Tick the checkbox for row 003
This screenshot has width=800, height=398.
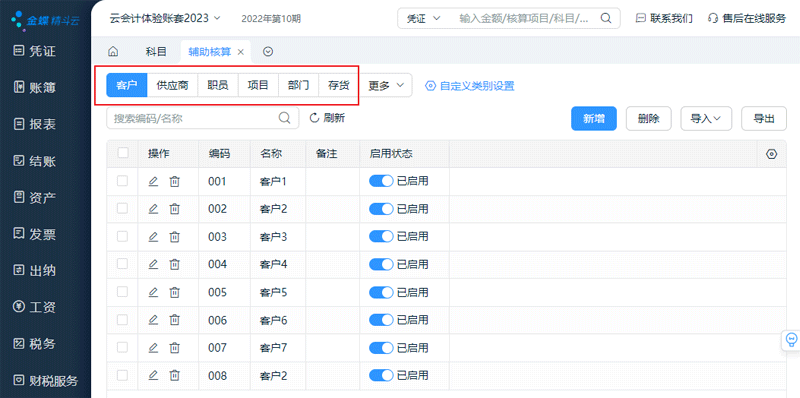pos(122,236)
